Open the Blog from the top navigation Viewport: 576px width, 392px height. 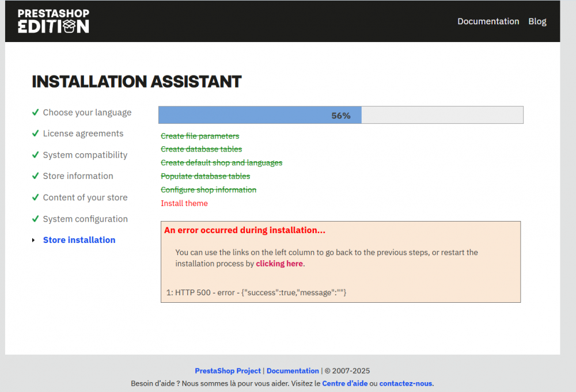tap(537, 21)
